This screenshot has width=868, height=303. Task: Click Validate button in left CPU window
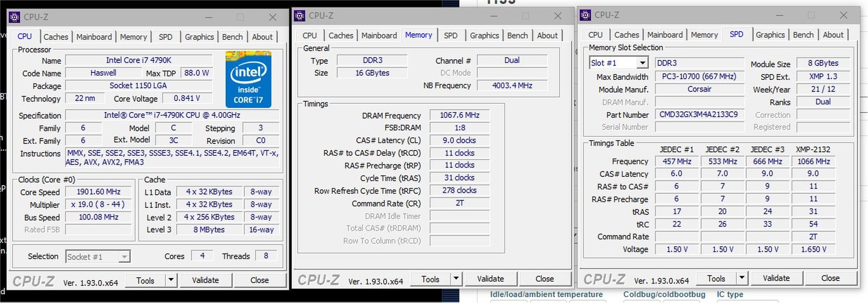[205, 280]
